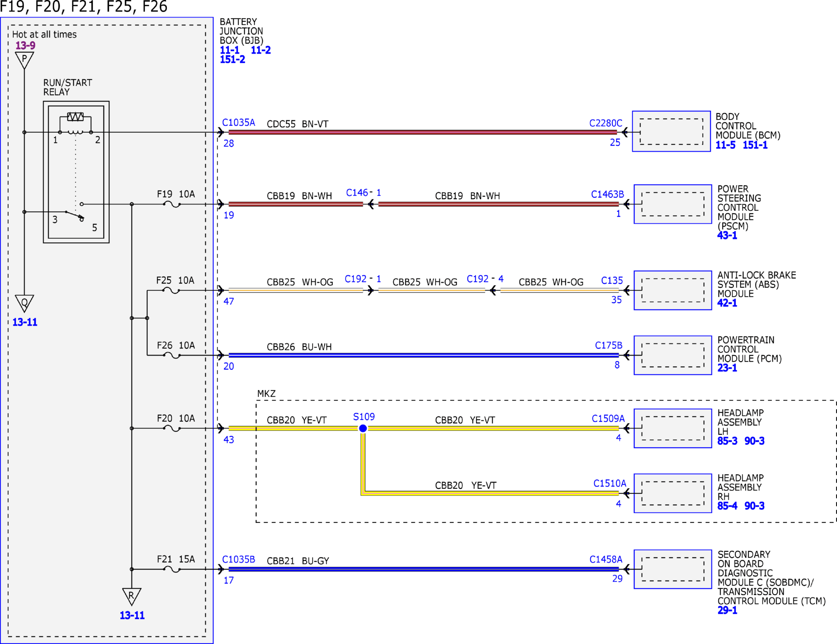Select the Q off-page connector triangle
Screen dimensions: 837x644
click(x=24, y=303)
